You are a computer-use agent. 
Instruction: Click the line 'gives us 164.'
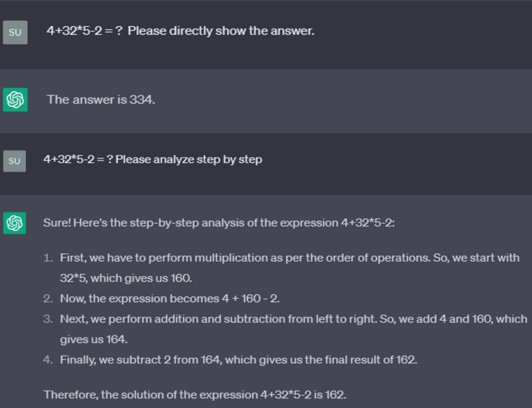[x=94, y=339]
